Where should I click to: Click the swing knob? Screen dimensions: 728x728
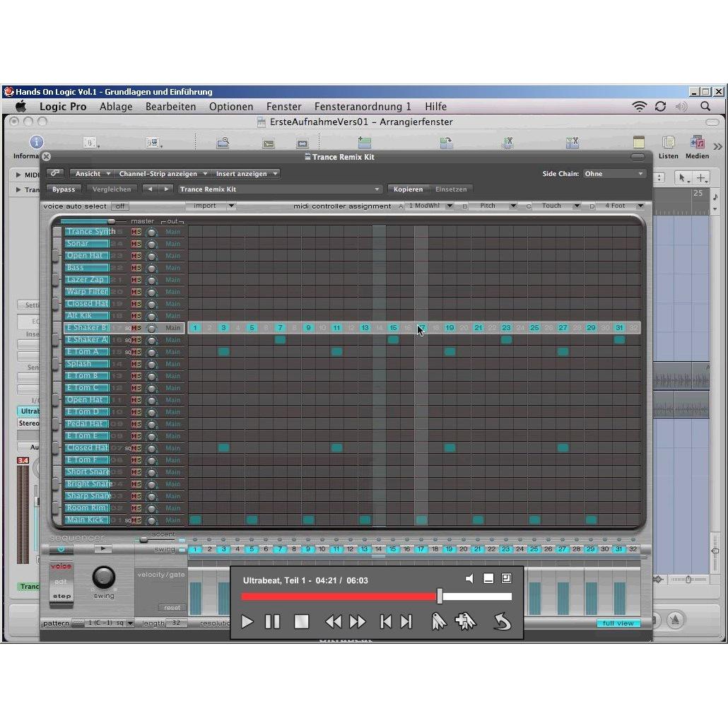[103, 577]
